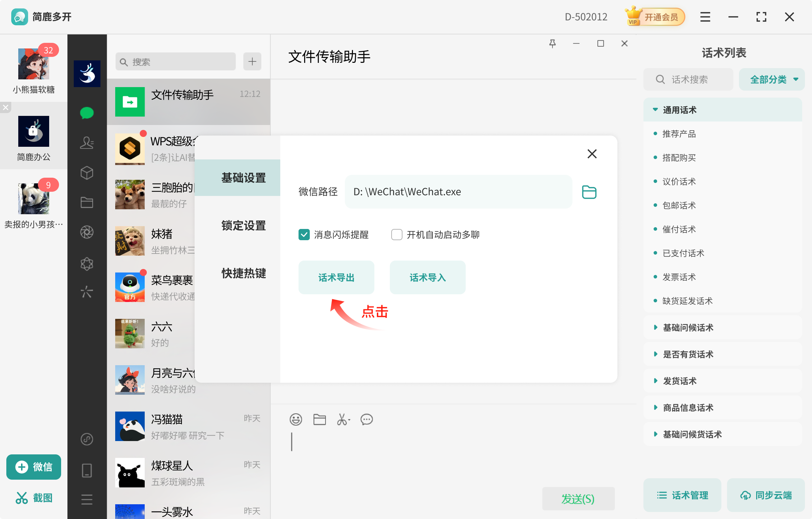This screenshot has width=812, height=519.
Task: Enable 开机自动启动多聊 option
Action: (x=397, y=235)
